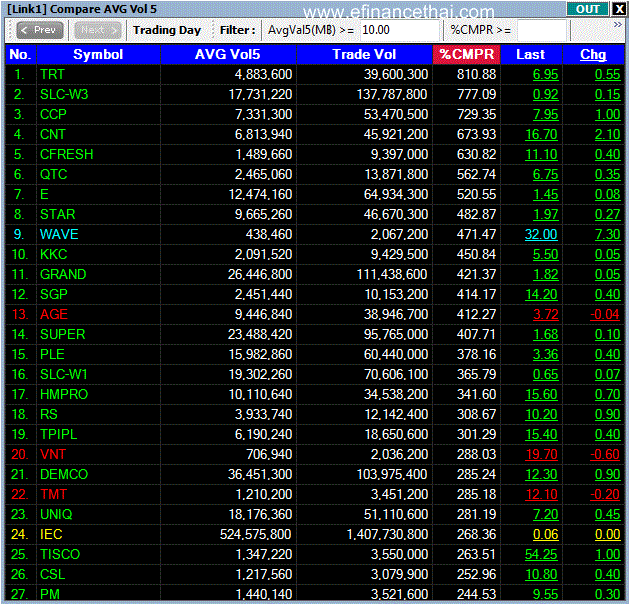Select symbol CFRESH in the list
Viewport: 630px width, 605px height.
66,154
